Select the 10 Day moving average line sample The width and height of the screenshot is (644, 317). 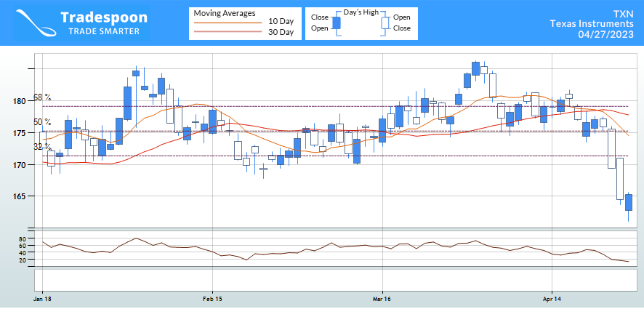coord(226,22)
